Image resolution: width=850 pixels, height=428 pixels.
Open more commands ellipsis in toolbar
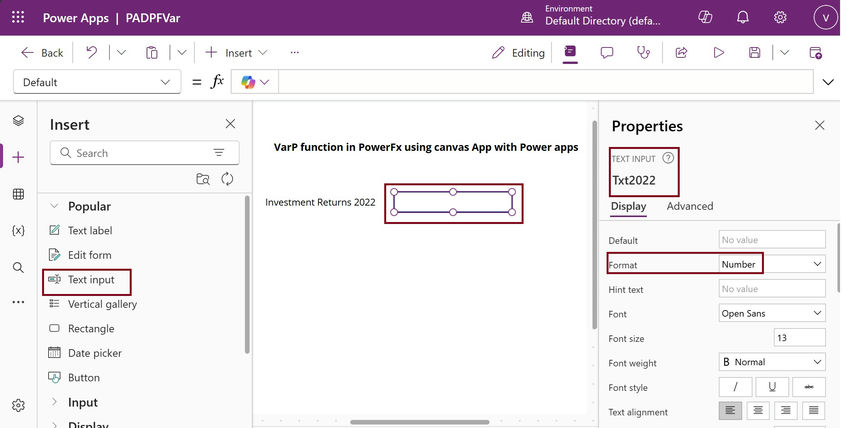click(x=294, y=53)
